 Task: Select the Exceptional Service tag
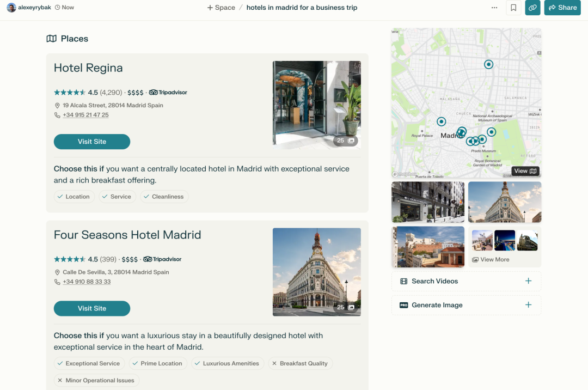[89, 363]
